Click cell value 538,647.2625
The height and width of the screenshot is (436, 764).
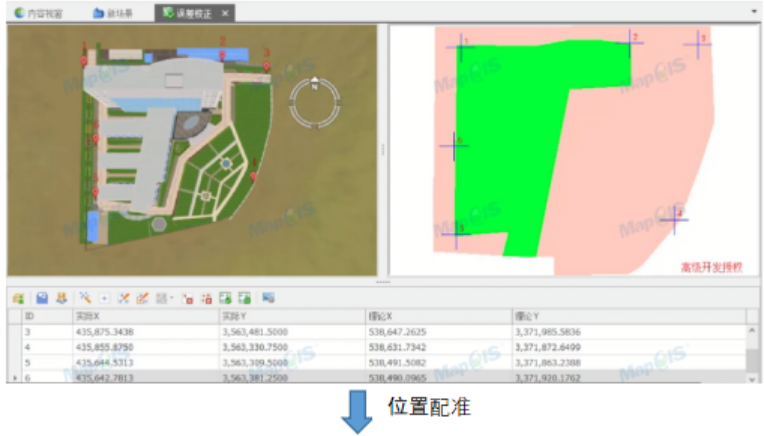pyautogui.click(x=398, y=332)
